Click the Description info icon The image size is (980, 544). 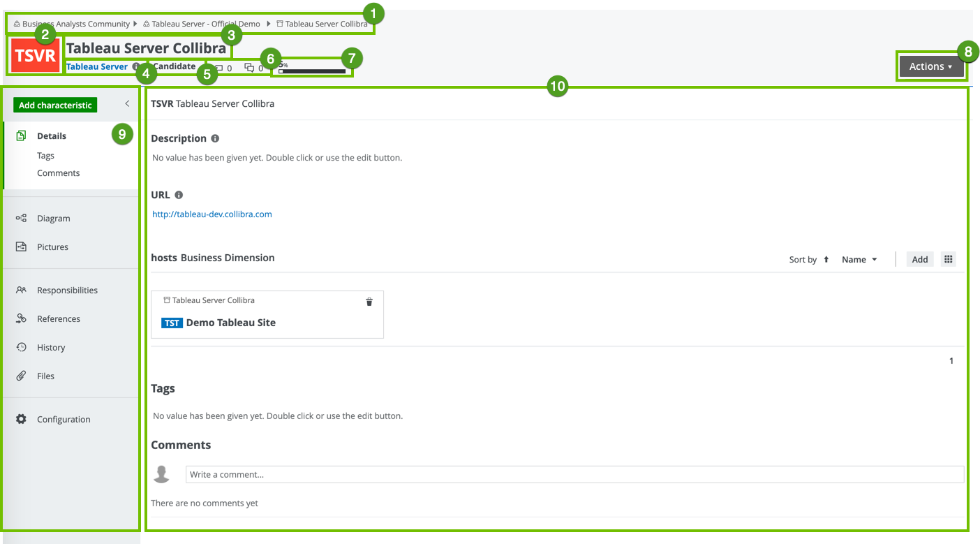click(x=215, y=139)
